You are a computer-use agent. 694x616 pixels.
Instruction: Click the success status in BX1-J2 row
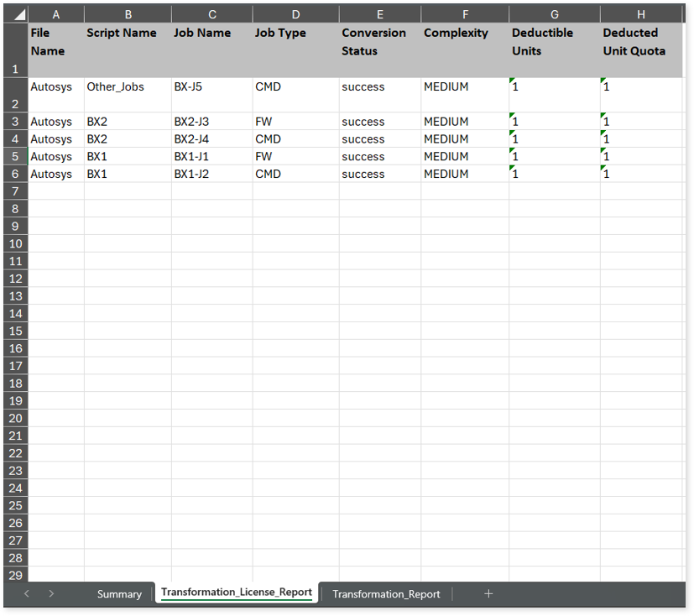[380, 174]
